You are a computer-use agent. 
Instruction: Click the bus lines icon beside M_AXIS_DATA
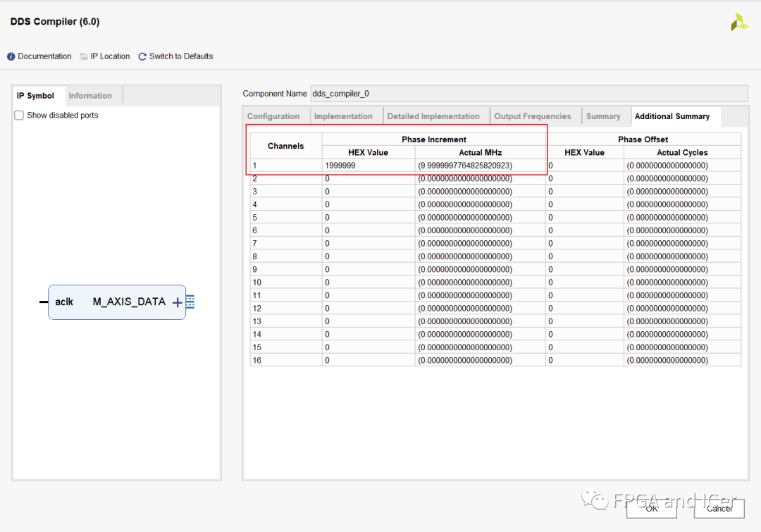click(190, 302)
